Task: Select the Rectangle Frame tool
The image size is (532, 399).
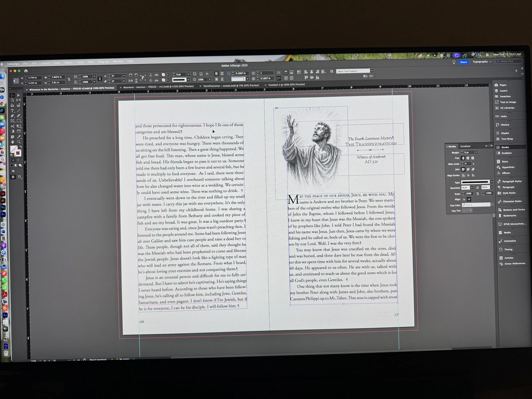Action: point(13,121)
